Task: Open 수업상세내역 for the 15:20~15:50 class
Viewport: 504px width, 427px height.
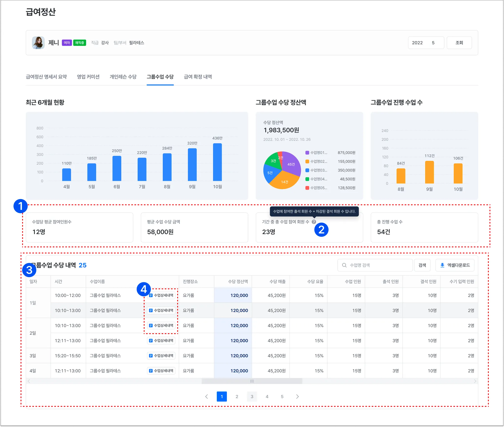Action: [161, 356]
